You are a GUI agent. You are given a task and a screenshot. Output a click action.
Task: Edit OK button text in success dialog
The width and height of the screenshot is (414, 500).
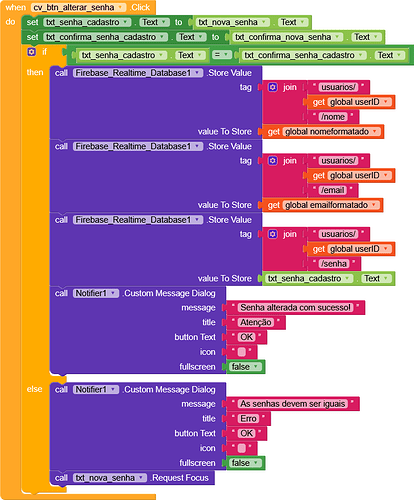[x=247, y=337]
